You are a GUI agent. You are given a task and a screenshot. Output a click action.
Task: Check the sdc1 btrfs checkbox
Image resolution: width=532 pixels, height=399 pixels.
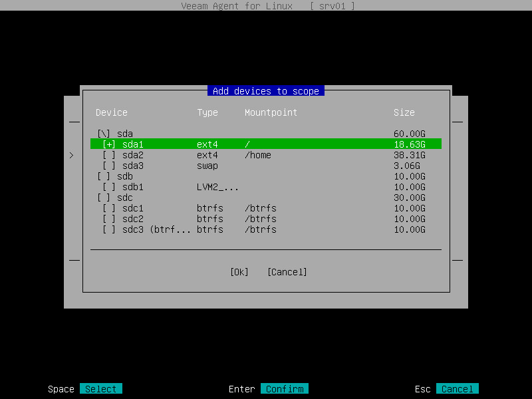click(109, 208)
